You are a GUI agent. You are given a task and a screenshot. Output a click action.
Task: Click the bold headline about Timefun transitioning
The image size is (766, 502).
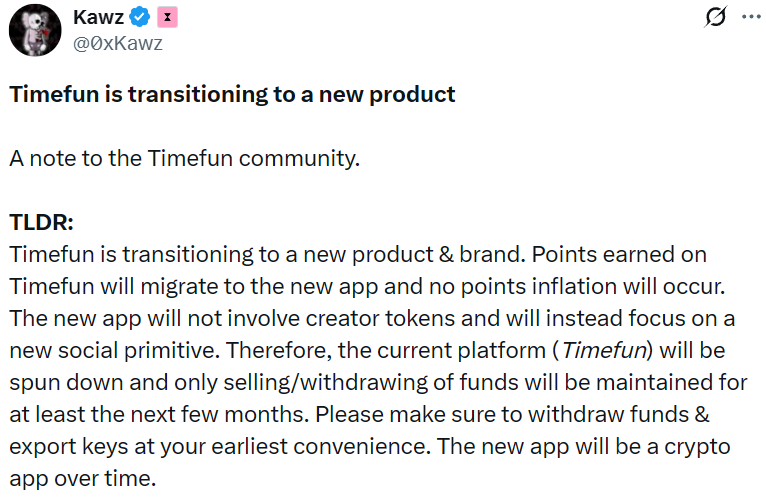pyautogui.click(x=232, y=95)
